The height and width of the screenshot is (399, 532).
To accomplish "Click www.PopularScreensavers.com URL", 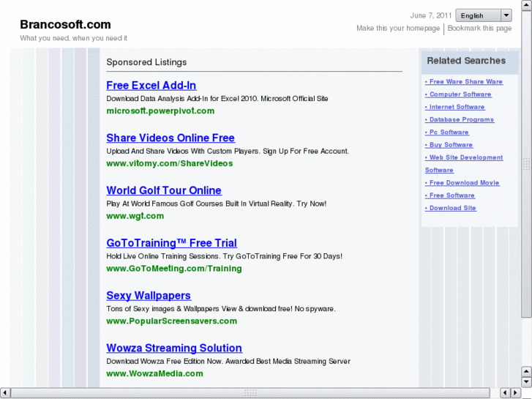I will (x=172, y=321).
